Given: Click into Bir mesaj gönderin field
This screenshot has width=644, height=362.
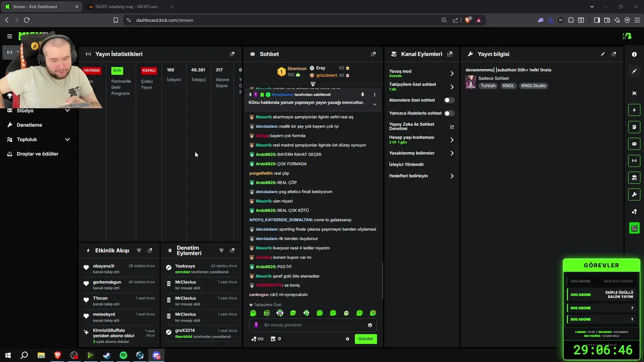Looking at the screenshot, I should pyautogui.click(x=313, y=325).
